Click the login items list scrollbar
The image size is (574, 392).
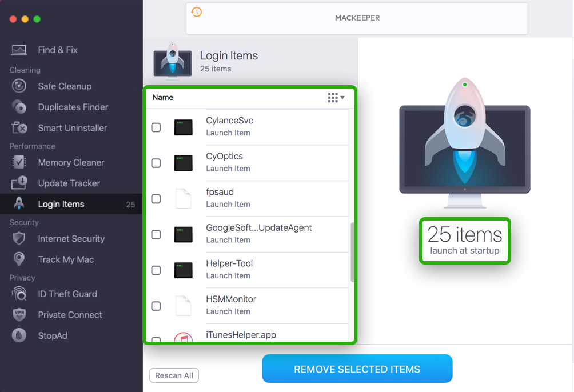tap(352, 253)
